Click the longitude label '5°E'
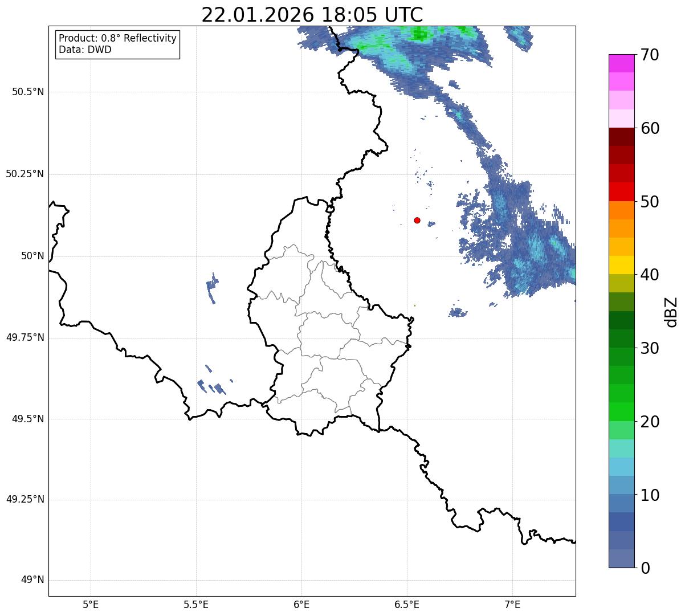Viewport: 685px width, 616px height. pyautogui.click(x=91, y=605)
